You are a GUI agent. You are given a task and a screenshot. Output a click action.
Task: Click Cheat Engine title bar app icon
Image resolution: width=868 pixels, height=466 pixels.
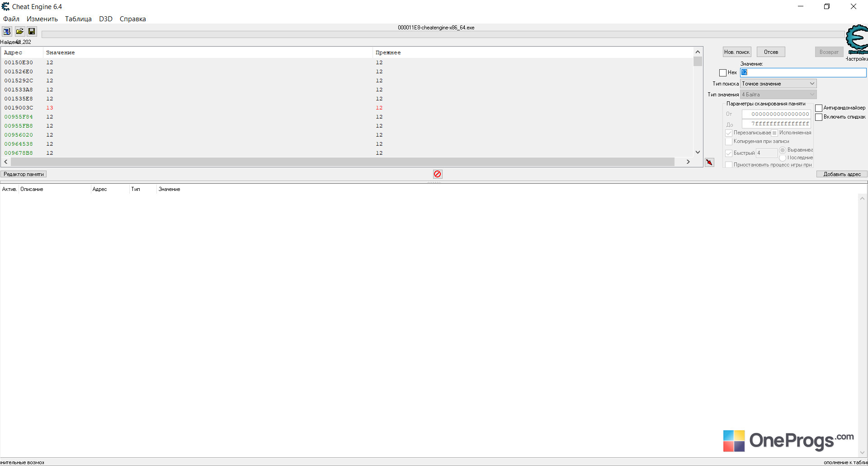tap(5, 6)
